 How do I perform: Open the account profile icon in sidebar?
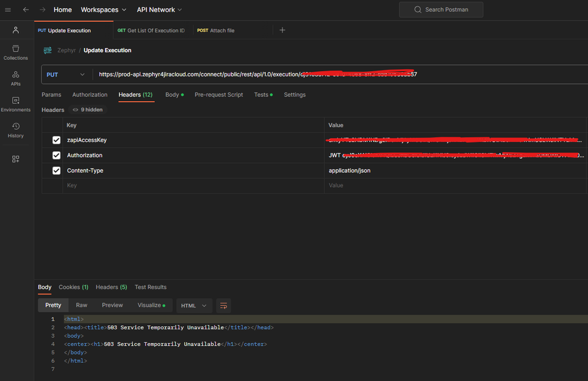point(16,30)
